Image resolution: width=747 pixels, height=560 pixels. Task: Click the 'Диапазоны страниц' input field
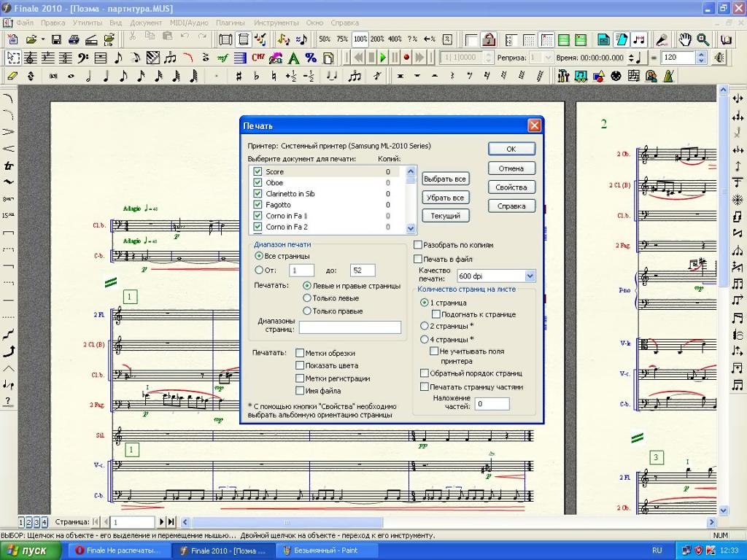click(x=349, y=327)
